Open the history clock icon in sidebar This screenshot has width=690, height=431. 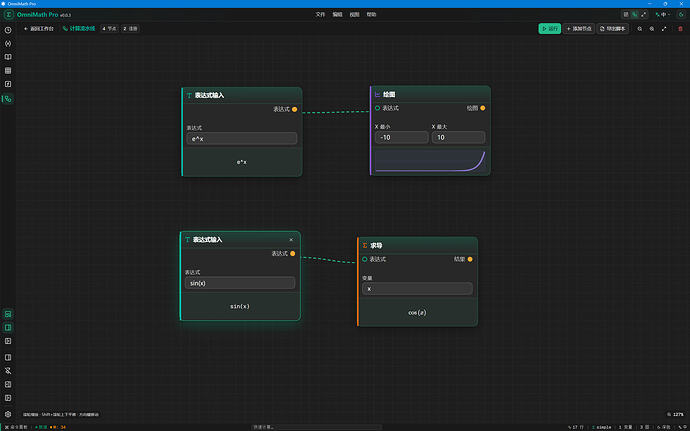click(8, 30)
